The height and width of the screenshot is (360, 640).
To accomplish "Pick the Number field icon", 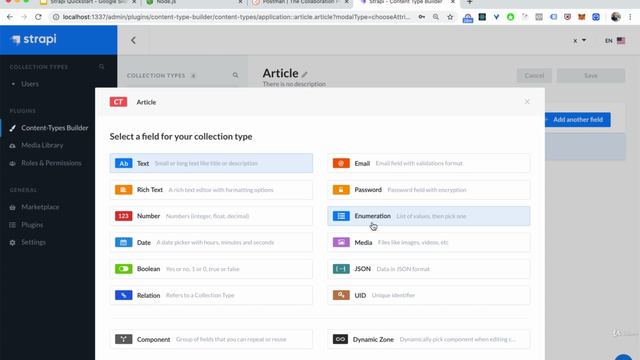I will coord(123,216).
